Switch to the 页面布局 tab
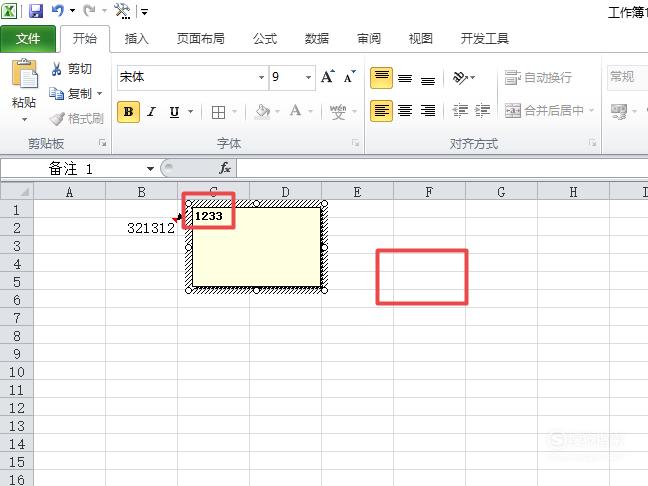 coord(201,39)
